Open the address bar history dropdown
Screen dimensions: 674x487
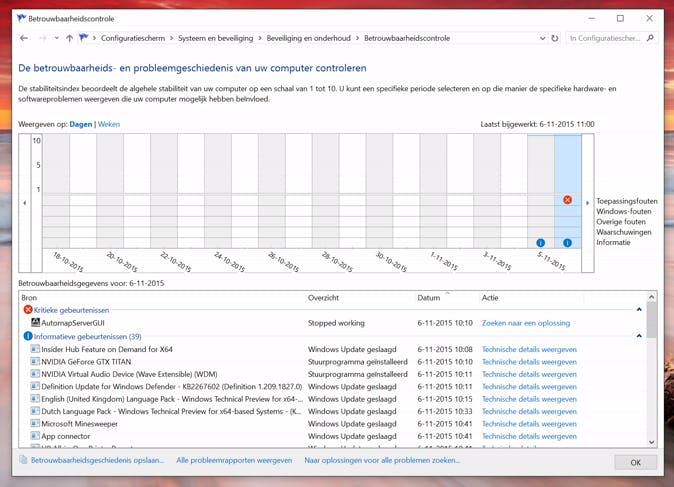542,38
